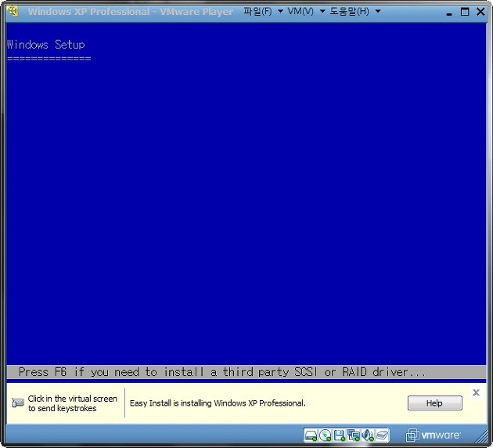Click the printer device icon

click(x=382, y=435)
